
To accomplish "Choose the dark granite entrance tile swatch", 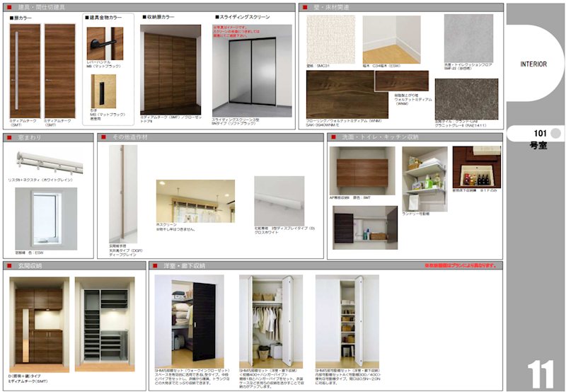I will [x=466, y=98].
